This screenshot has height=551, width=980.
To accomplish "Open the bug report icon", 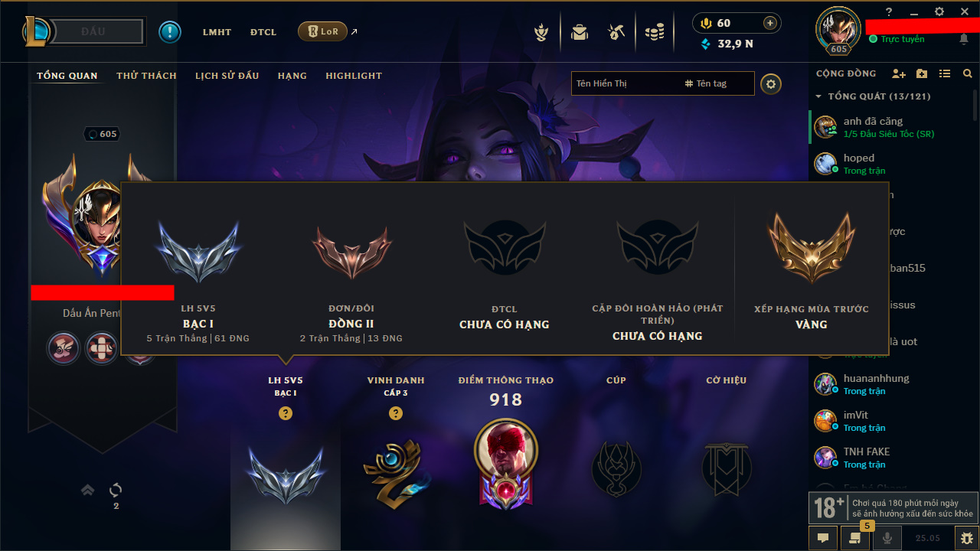I will click(967, 538).
